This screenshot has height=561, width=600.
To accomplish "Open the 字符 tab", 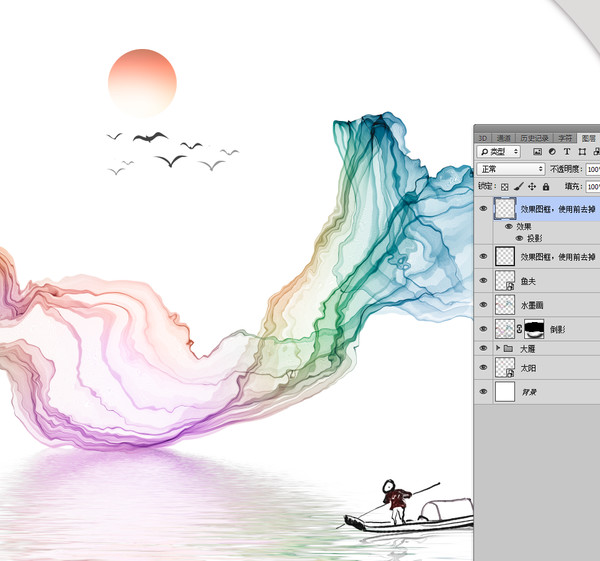I will (x=565, y=138).
